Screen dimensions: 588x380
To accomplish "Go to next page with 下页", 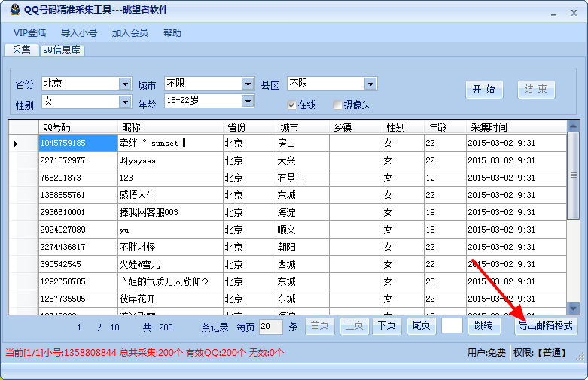I will pos(387,326).
